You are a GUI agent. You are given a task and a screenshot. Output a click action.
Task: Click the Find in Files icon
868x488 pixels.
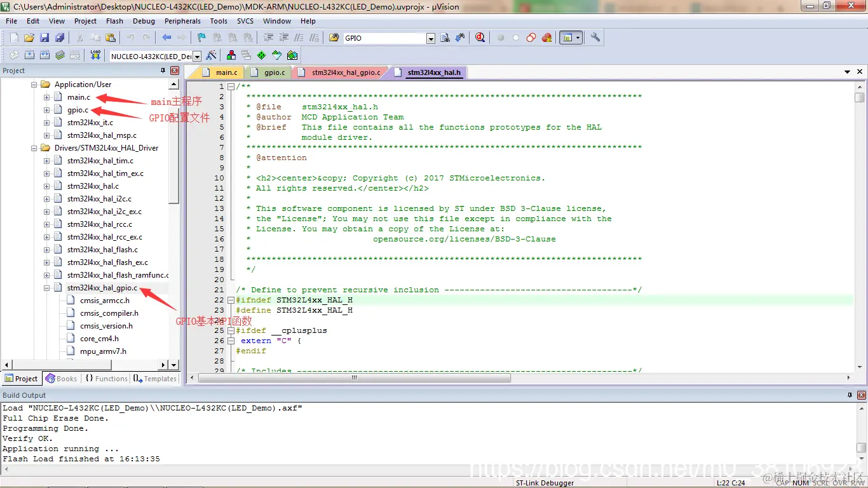click(x=334, y=38)
